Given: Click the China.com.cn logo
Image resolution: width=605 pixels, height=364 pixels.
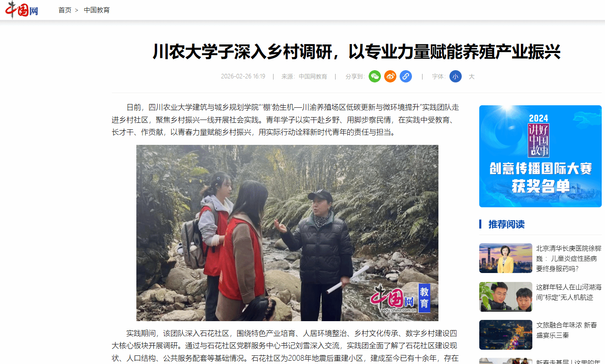Looking at the screenshot, I should pos(22,9).
